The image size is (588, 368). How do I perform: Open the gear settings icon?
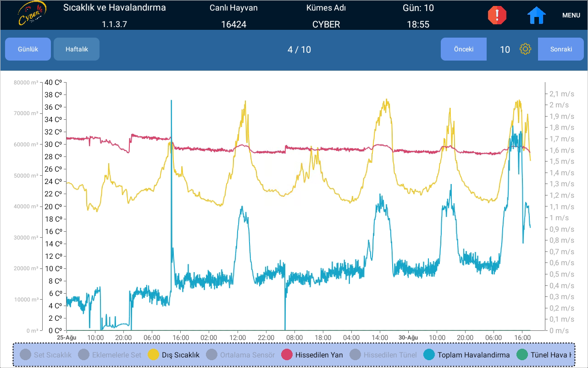coord(525,49)
